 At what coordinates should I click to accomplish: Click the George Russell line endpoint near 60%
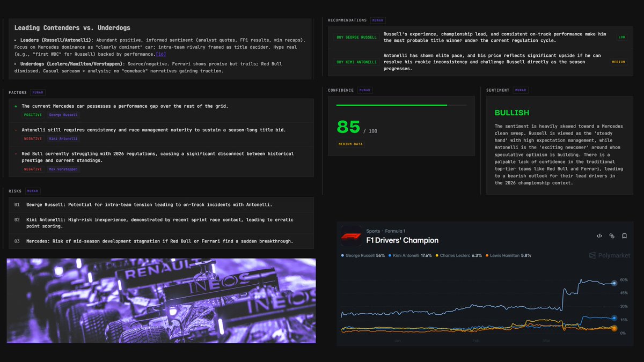tap(614, 283)
